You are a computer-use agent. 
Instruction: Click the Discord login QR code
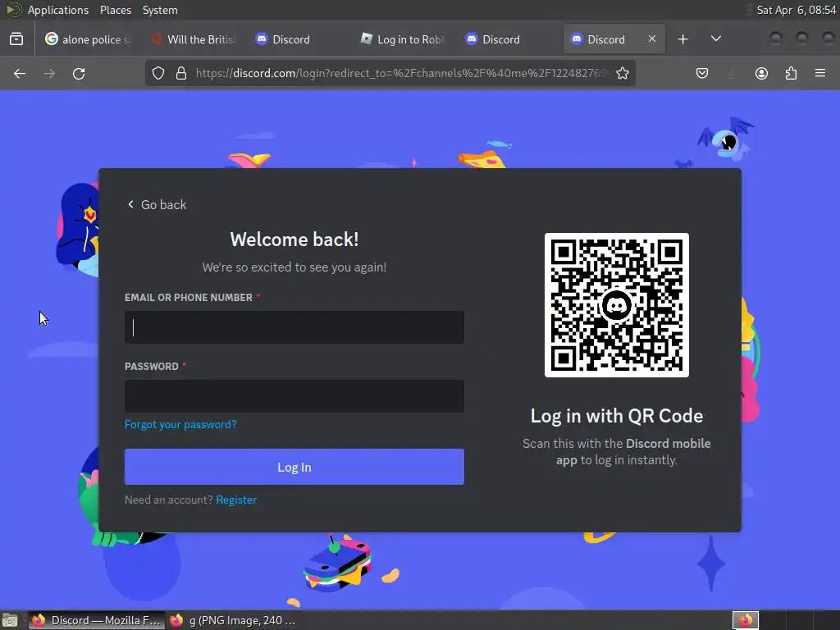(x=617, y=305)
